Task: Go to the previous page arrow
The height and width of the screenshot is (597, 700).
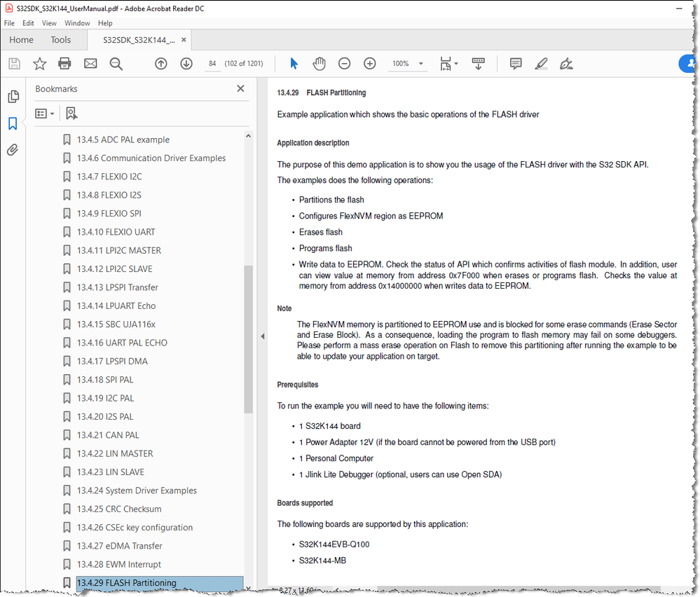Action: tap(160, 64)
